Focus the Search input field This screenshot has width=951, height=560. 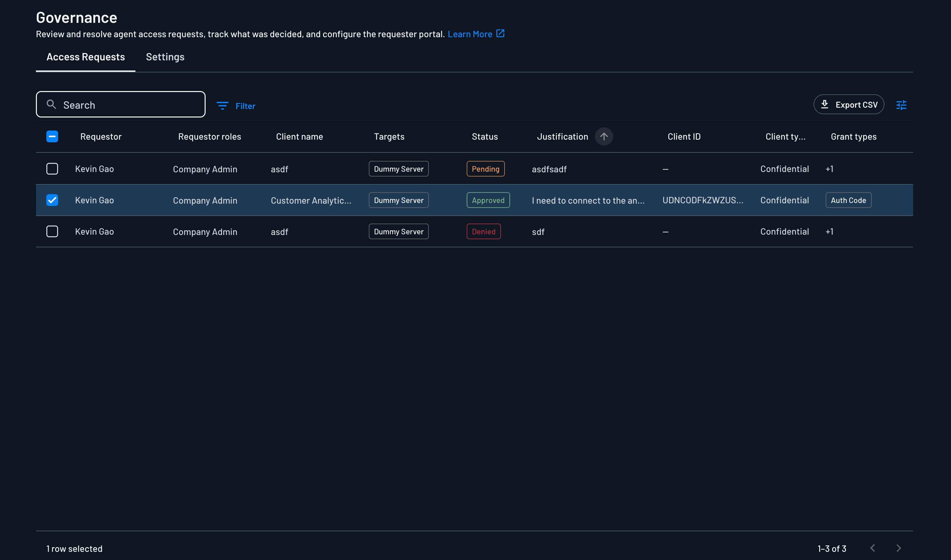121,104
